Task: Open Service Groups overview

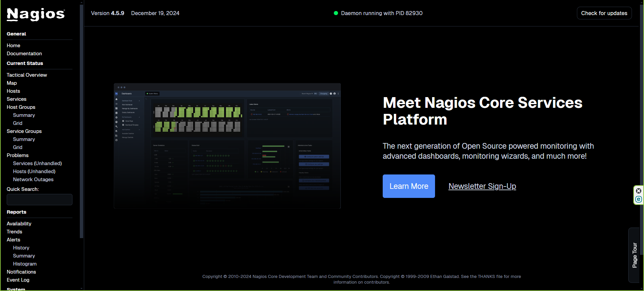Action: [24, 131]
